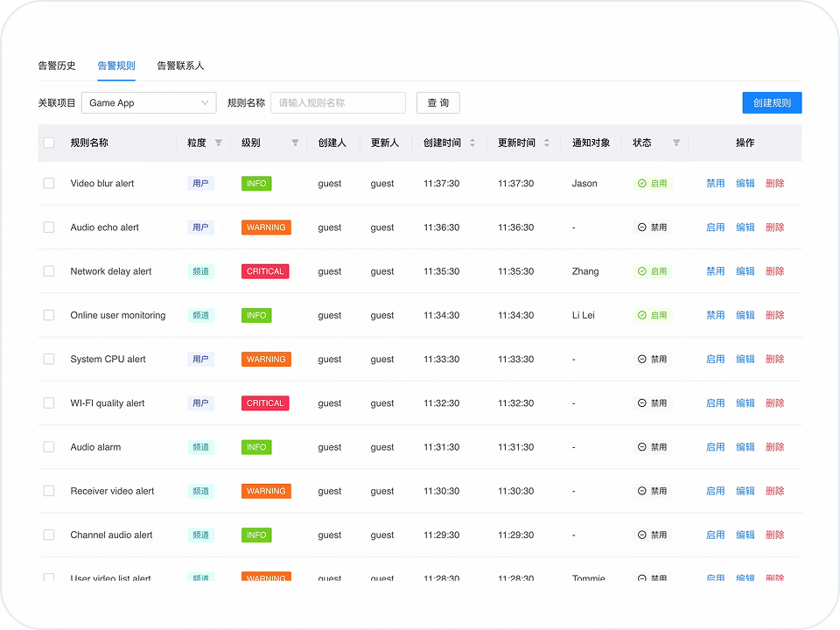Open the 告警联系人 tab
840x630 pixels.
pyautogui.click(x=180, y=66)
